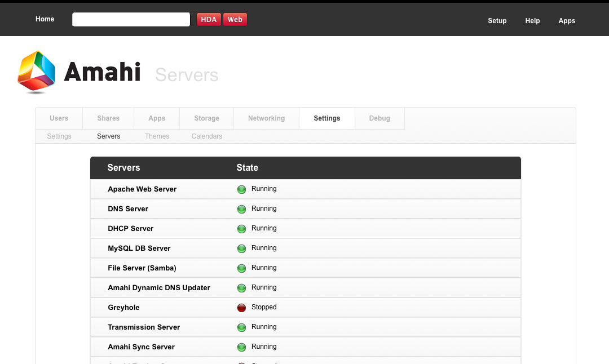Click the Amahi cube logo
The width and height of the screenshot is (609, 364).
click(36, 72)
